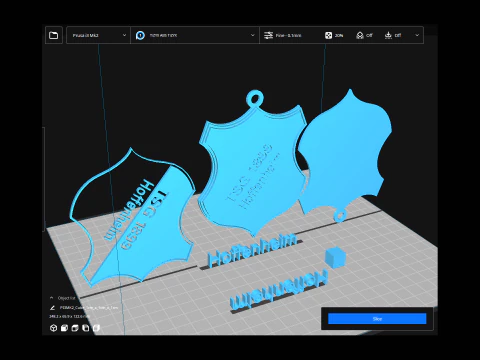Click the blue Slice button
Viewport: 480px width, 360px height.
(377, 319)
